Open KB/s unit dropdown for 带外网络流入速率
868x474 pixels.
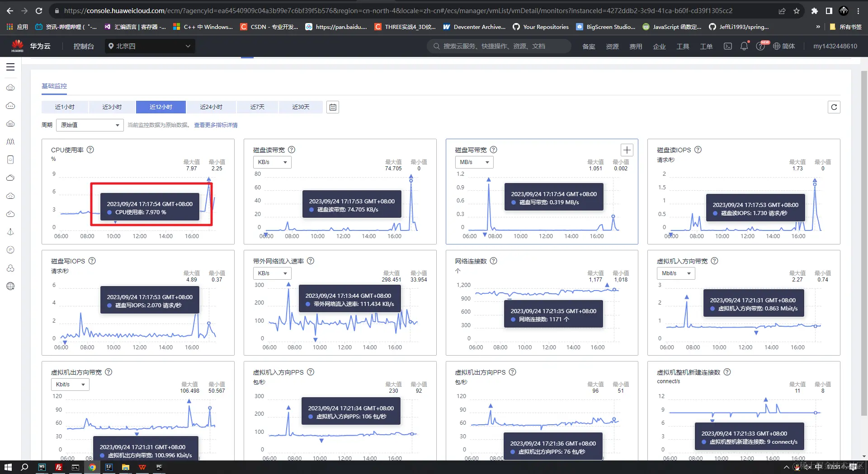point(272,273)
